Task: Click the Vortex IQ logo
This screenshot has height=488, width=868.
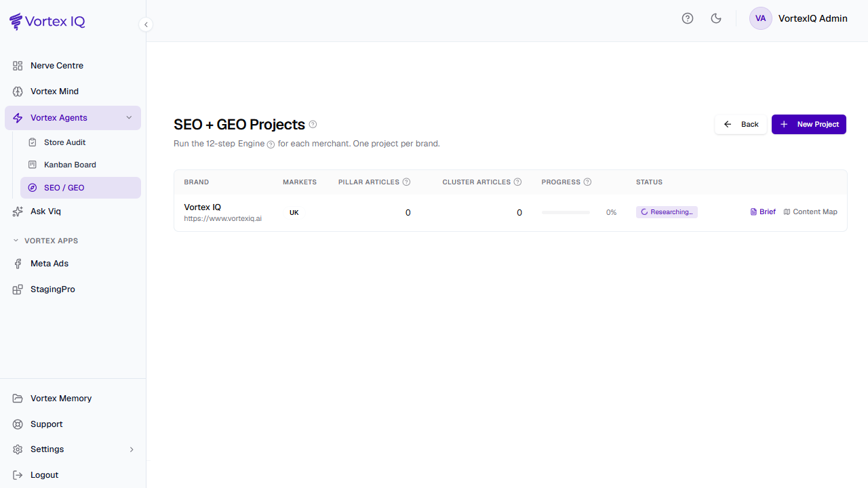Action: [47, 22]
